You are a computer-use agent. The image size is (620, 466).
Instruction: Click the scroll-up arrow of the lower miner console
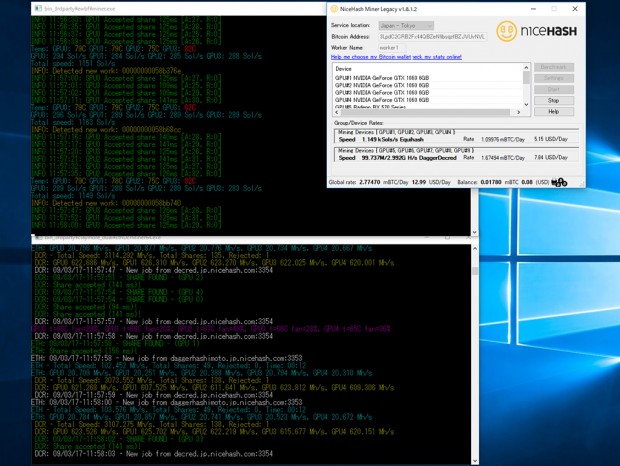(x=475, y=249)
